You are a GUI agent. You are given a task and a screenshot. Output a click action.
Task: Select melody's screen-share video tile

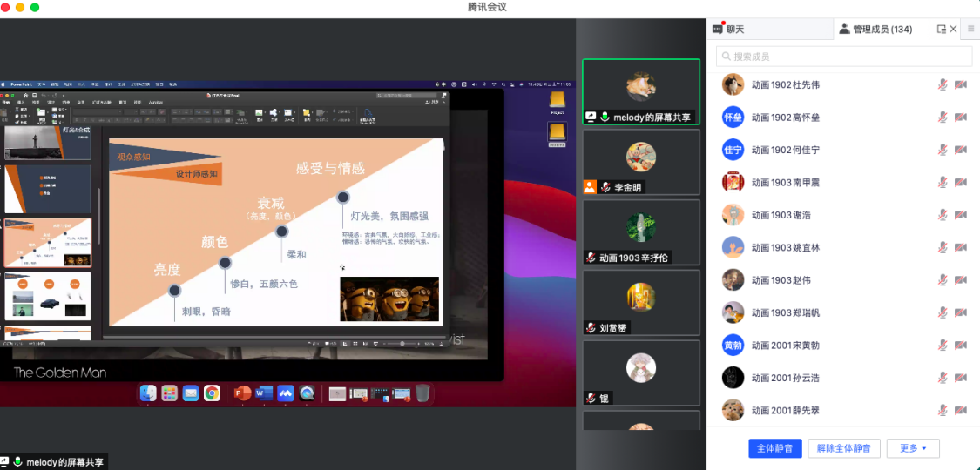coord(641,92)
